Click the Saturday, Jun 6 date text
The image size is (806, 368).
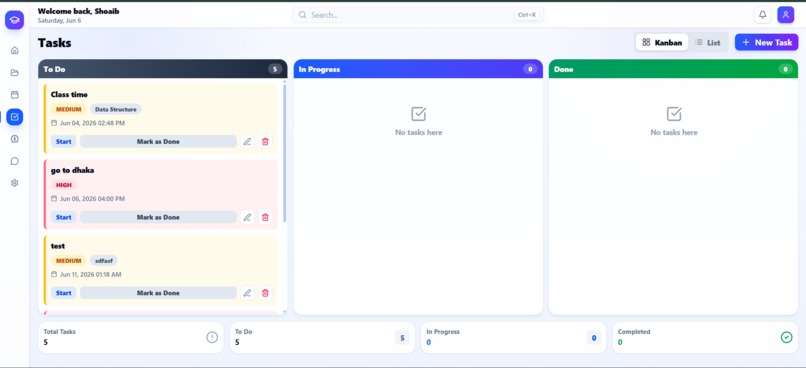pyautogui.click(x=59, y=21)
